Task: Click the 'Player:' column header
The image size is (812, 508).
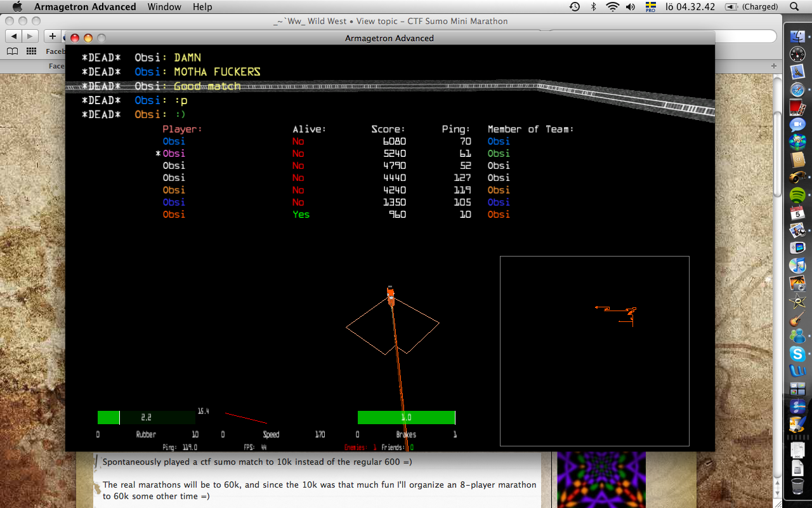Action: (182, 130)
